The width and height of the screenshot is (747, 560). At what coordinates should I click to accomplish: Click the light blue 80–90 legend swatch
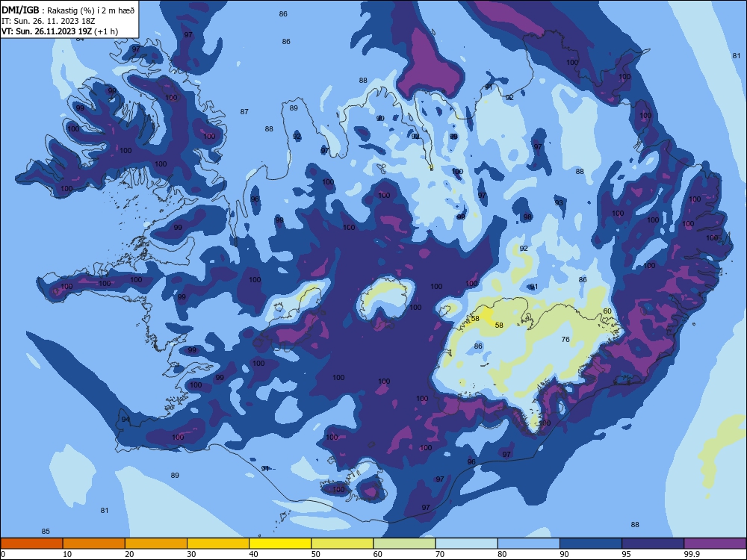click(529, 544)
